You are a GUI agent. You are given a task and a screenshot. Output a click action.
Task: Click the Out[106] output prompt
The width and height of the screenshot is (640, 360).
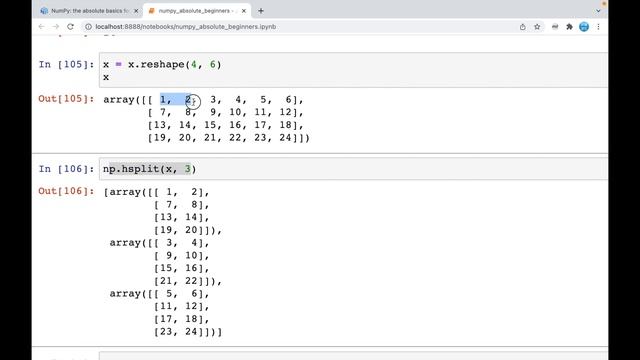[66, 191]
